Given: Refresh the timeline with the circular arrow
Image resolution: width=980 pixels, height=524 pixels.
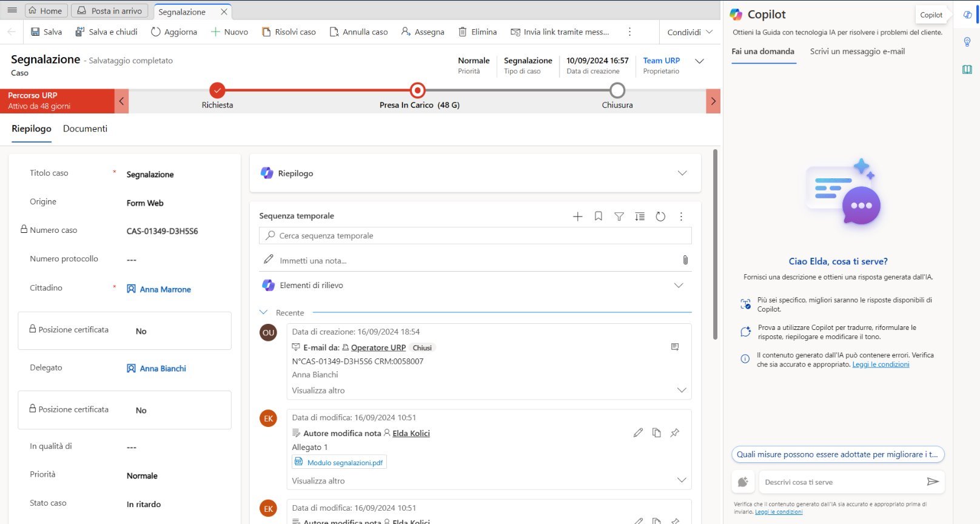Looking at the screenshot, I should click(x=660, y=217).
